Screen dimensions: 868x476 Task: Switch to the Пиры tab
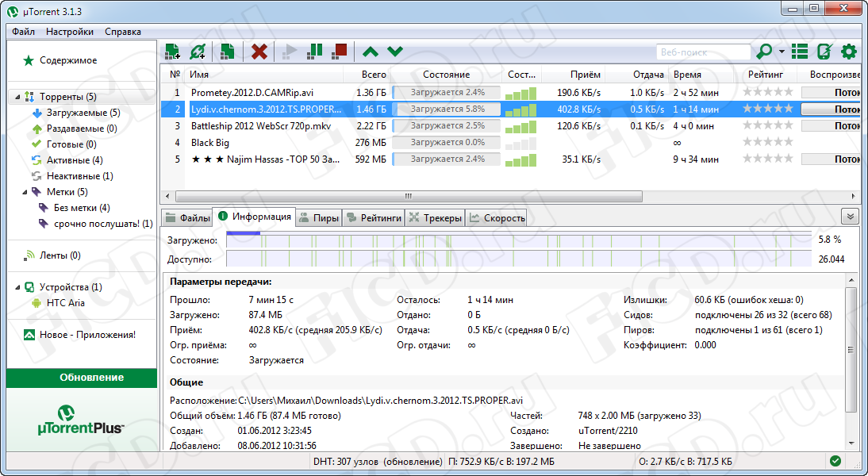pyautogui.click(x=319, y=218)
